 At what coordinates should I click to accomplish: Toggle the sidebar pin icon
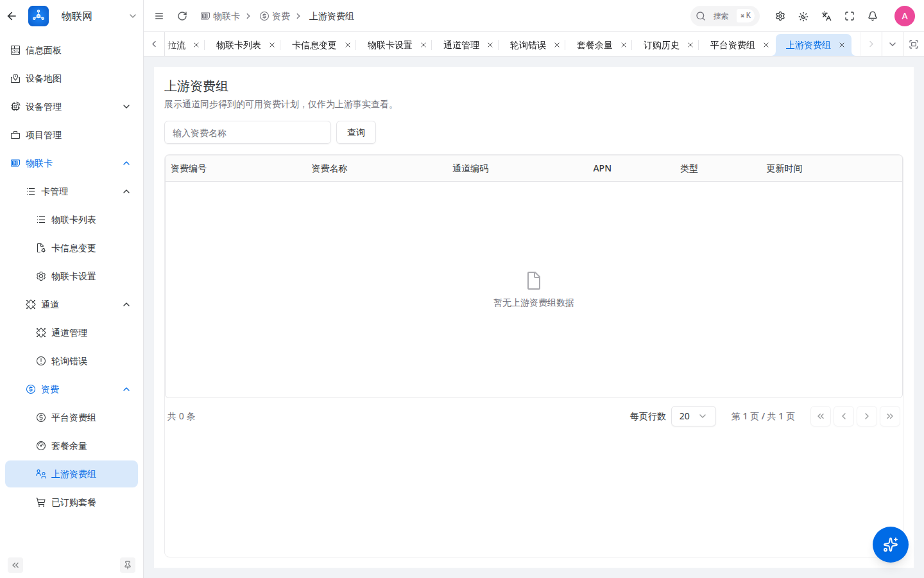pyautogui.click(x=128, y=565)
